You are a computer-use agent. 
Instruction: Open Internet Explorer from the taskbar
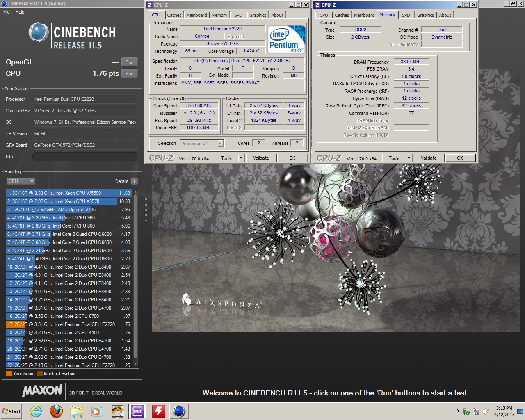[36, 411]
